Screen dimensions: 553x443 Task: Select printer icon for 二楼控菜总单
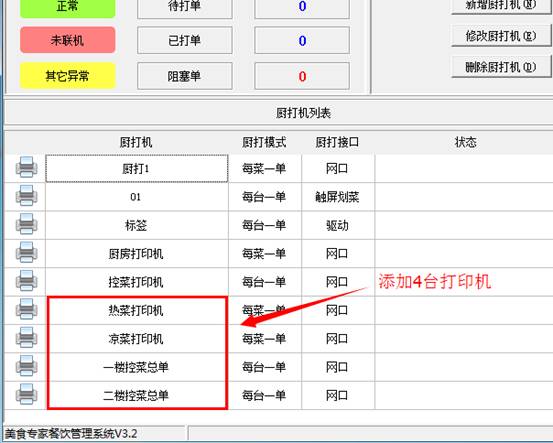click(x=26, y=394)
